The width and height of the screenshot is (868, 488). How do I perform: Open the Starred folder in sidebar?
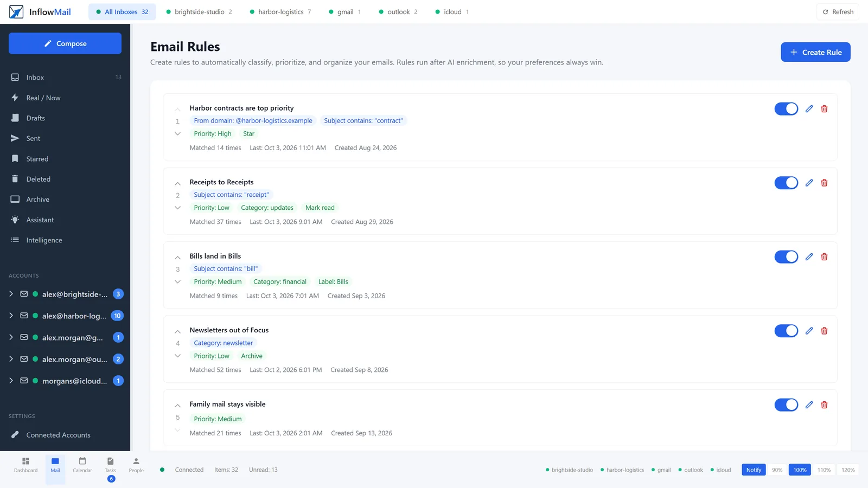pyautogui.click(x=65, y=159)
